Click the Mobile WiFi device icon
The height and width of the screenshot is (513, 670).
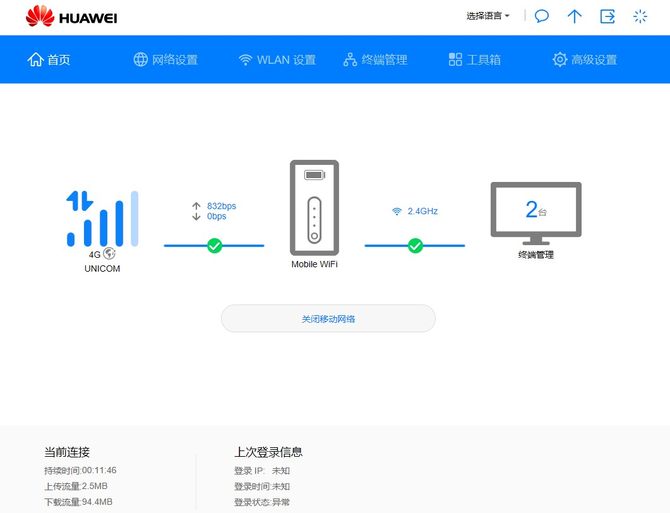315,208
